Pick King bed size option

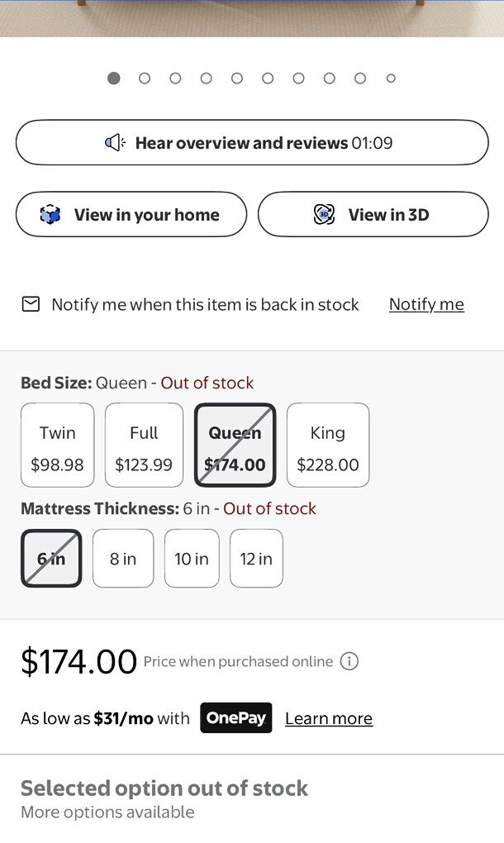coord(327,445)
